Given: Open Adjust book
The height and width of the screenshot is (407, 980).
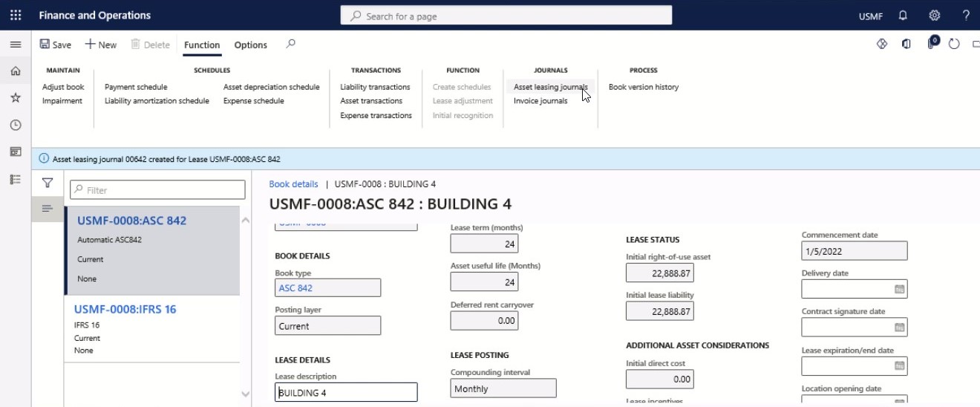Looking at the screenshot, I should pyautogui.click(x=63, y=87).
